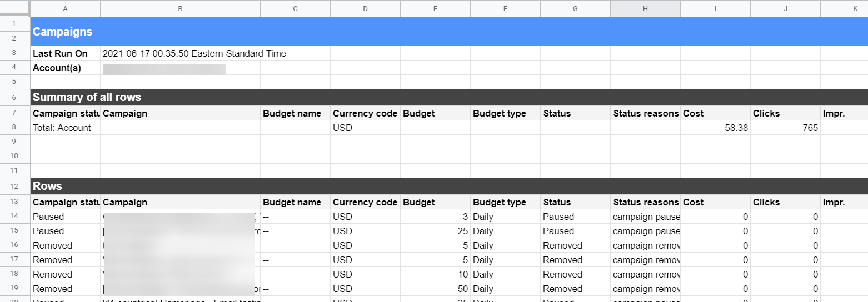The width and height of the screenshot is (868, 302).
Task: Click the 765 clicks cell
Action: pyautogui.click(x=785, y=128)
